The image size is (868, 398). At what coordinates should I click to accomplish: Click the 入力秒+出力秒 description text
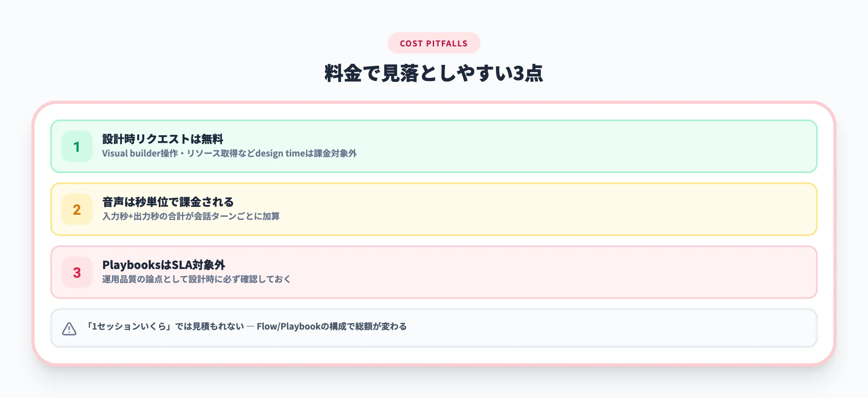134,216
